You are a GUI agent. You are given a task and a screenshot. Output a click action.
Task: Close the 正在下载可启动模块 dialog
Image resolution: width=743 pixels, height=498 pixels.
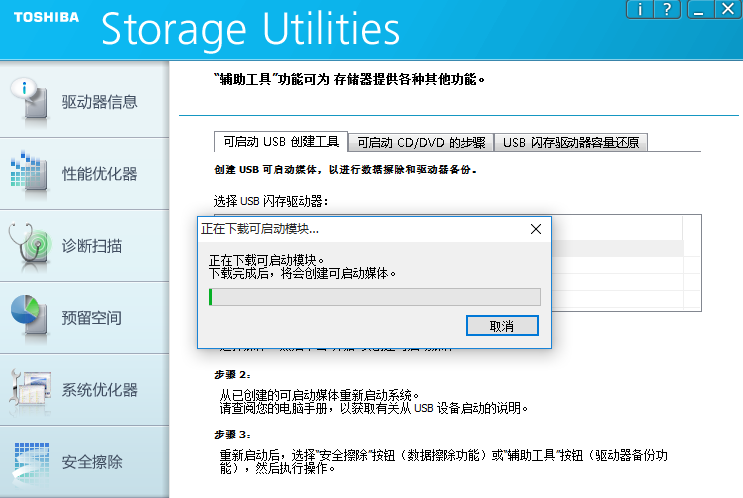coord(536,229)
